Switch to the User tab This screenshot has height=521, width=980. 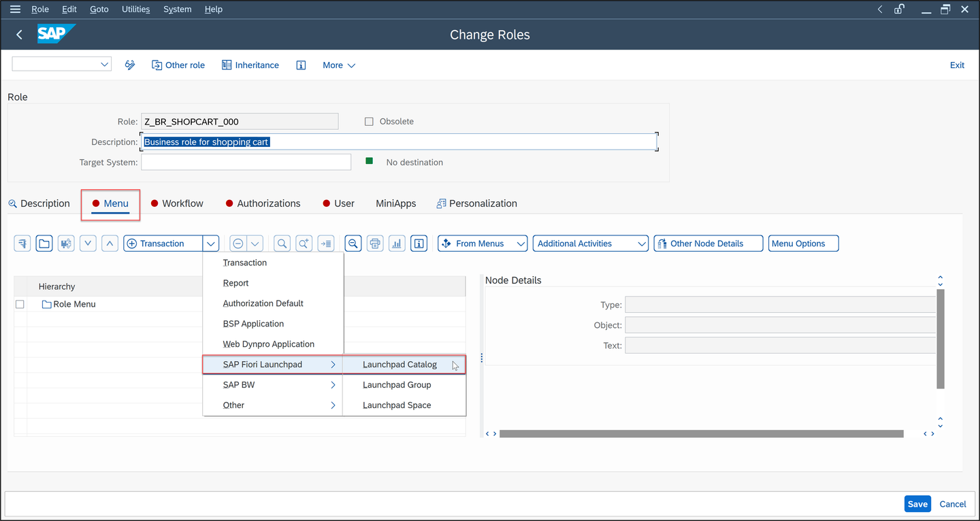pos(339,203)
